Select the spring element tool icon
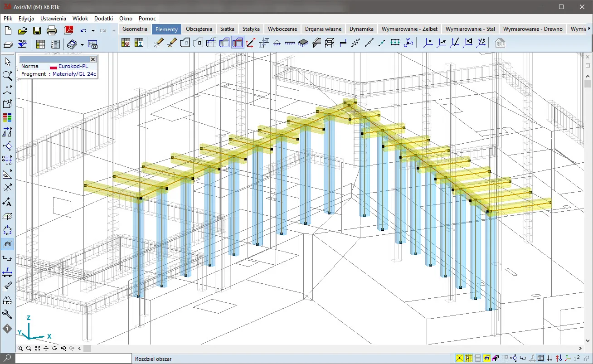 pos(355,43)
